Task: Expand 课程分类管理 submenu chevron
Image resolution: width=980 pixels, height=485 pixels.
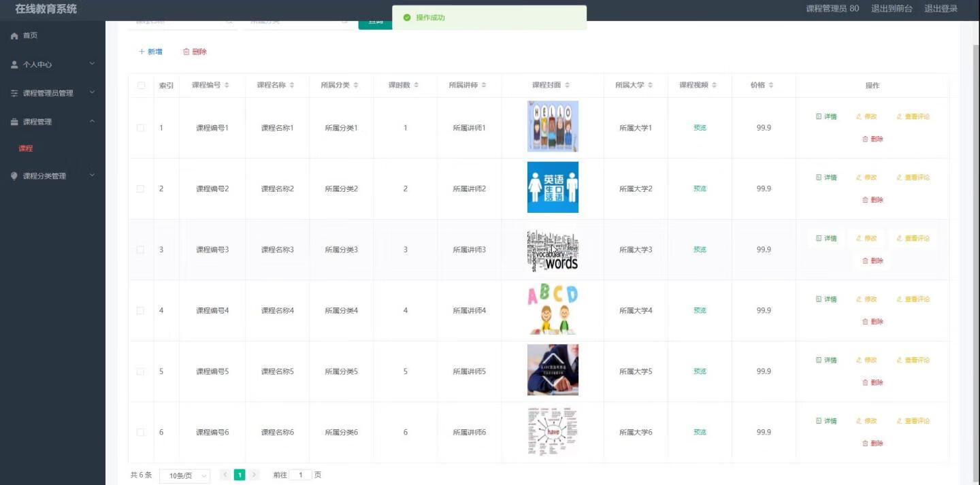Action: (93, 175)
